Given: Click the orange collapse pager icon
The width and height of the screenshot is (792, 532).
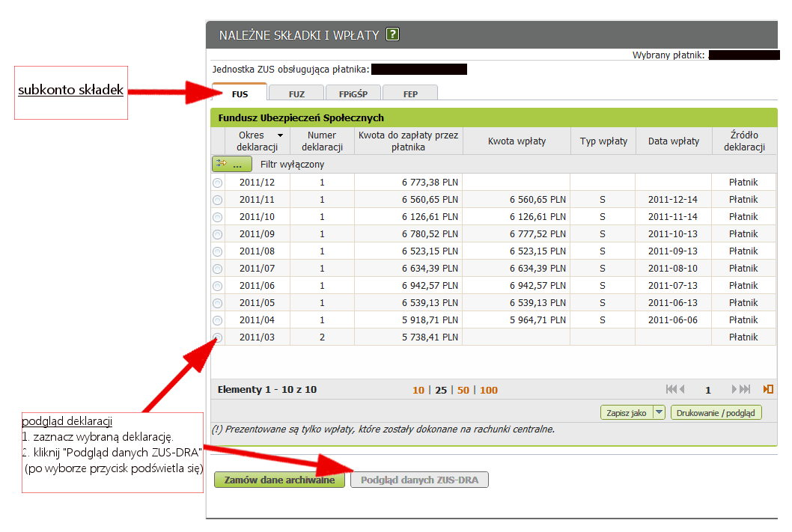Looking at the screenshot, I should pos(768,389).
